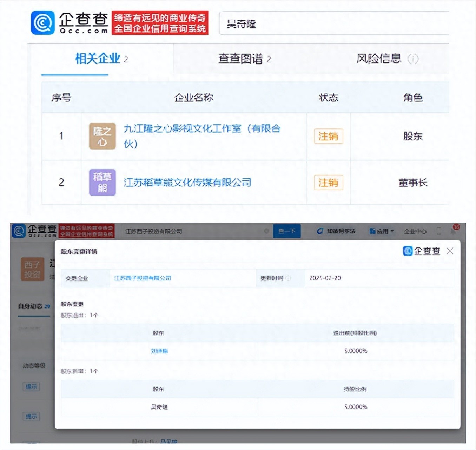Click the info icon next to 更新时间
476x450 pixels.
click(288, 278)
